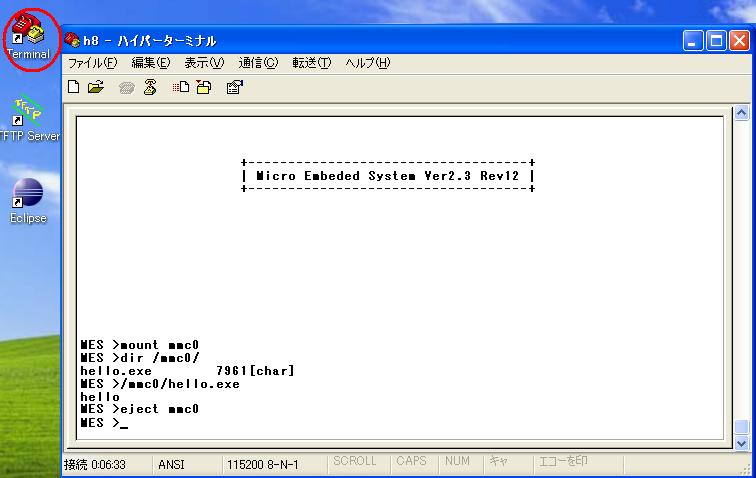The height and width of the screenshot is (478, 756).
Task: Maximize the HyperTerminal window
Action: [x=717, y=40]
